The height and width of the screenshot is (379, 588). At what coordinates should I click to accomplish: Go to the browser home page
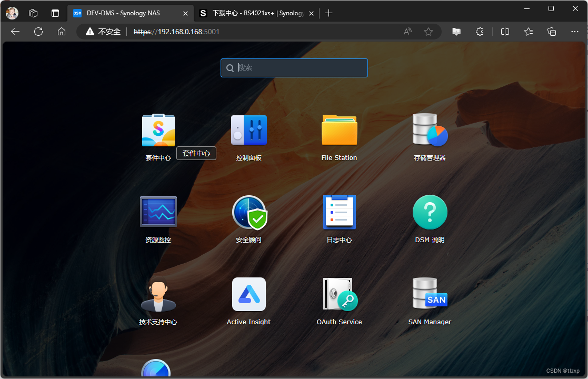[x=62, y=32]
